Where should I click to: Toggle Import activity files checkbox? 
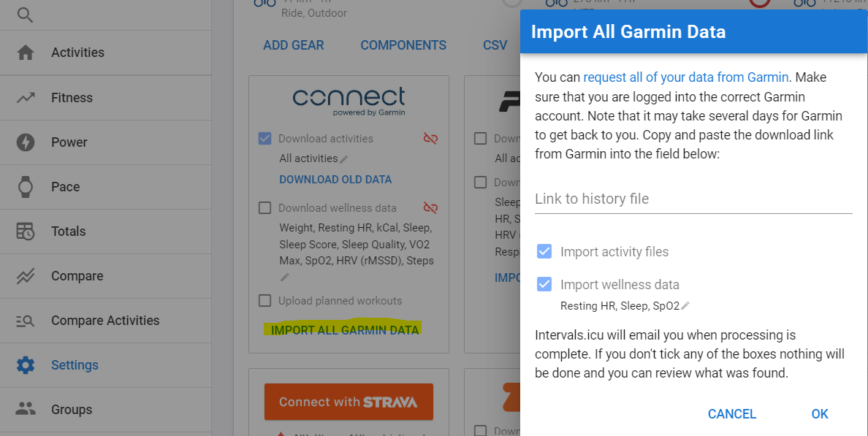click(x=544, y=252)
